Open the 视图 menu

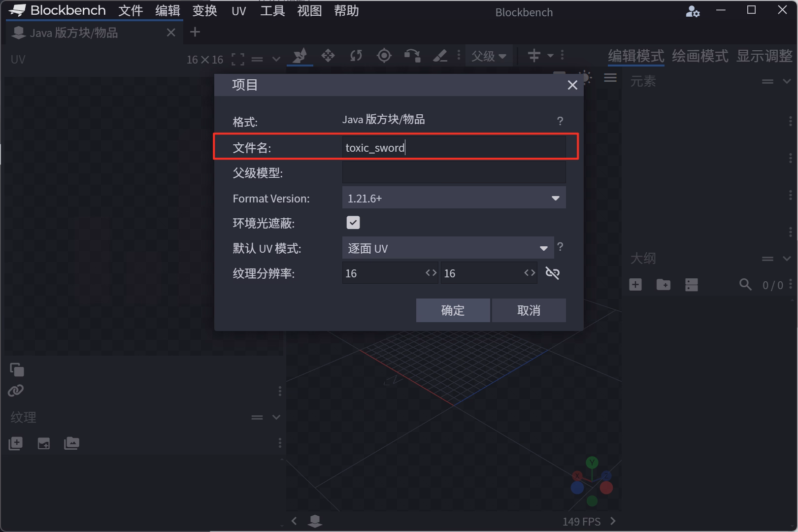point(309,11)
